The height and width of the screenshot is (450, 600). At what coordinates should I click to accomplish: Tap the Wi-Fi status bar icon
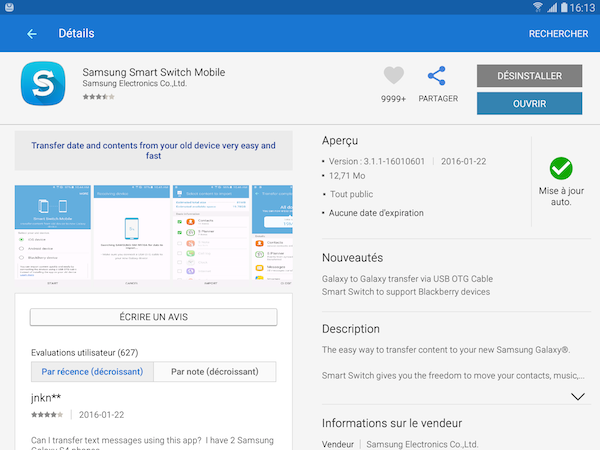click(538, 7)
